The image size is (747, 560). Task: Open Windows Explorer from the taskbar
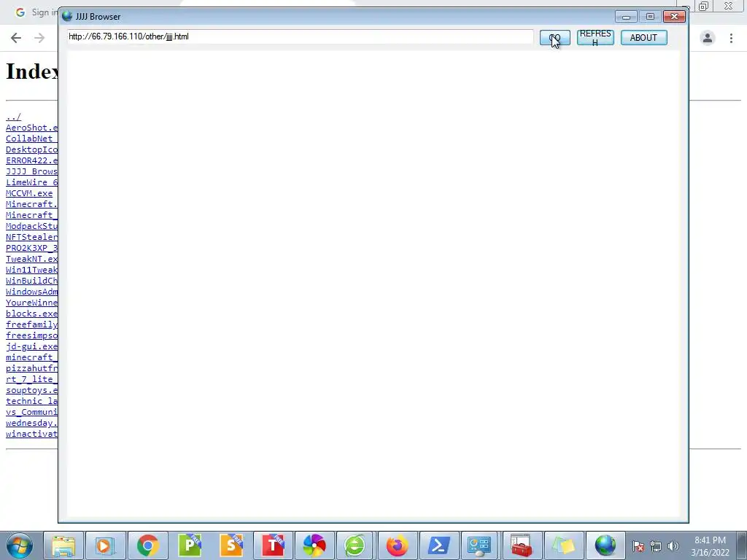tap(63, 545)
